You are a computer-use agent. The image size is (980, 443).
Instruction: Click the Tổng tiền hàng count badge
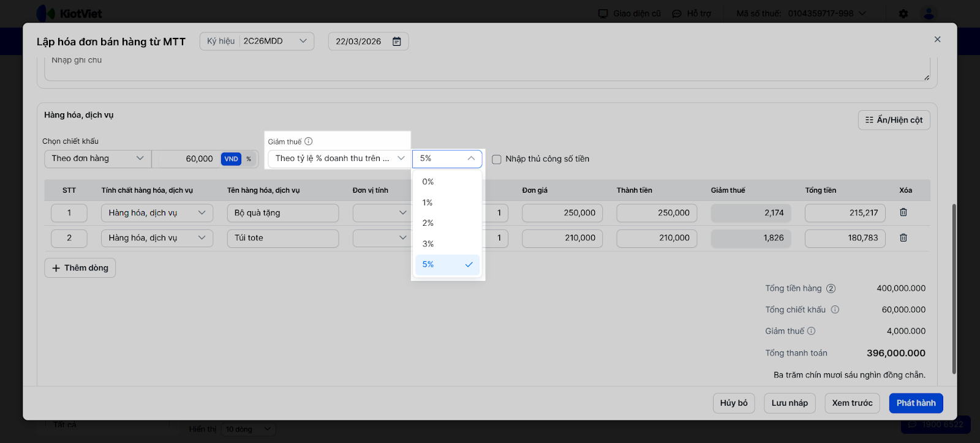click(x=831, y=289)
